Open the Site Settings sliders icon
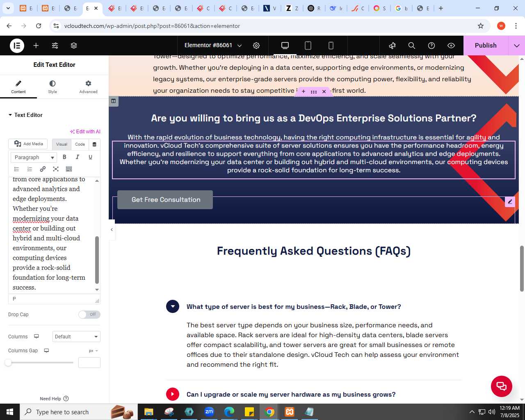The height and width of the screenshot is (420, 525). tap(55, 46)
